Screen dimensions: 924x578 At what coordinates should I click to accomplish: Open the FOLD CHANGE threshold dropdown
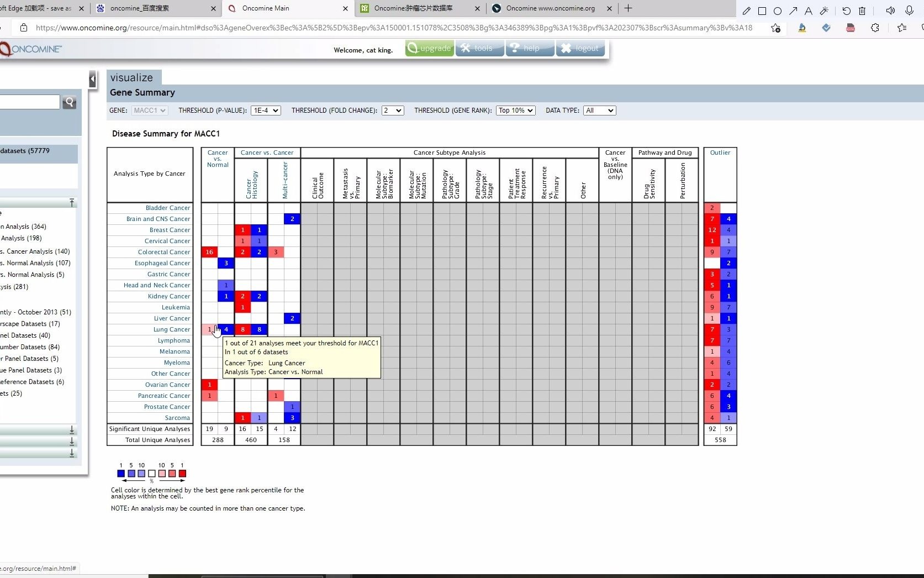(x=393, y=111)
